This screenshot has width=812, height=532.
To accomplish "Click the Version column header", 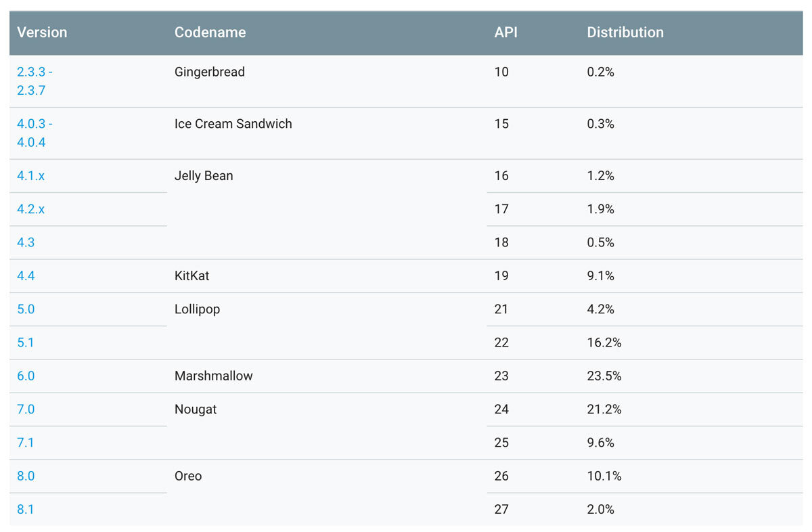I will pos(42,32).
